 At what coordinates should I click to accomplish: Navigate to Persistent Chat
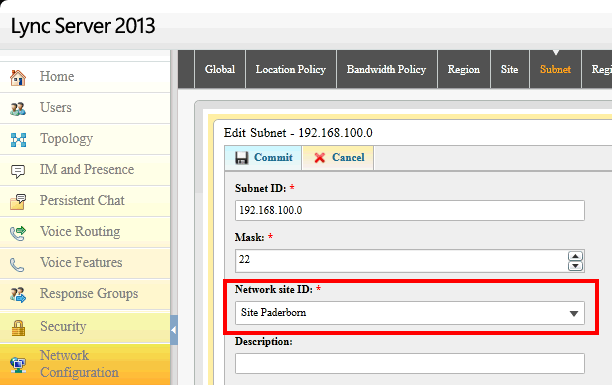85,201
